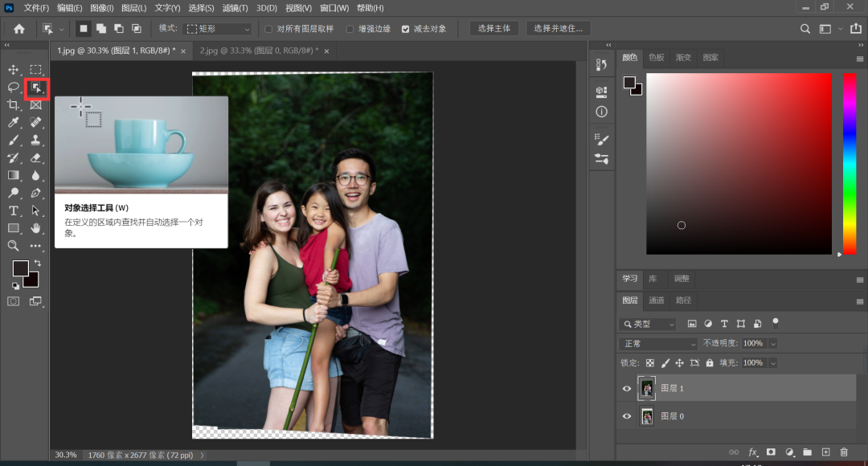Open the Color panel flyout menu

coord(860,59)
